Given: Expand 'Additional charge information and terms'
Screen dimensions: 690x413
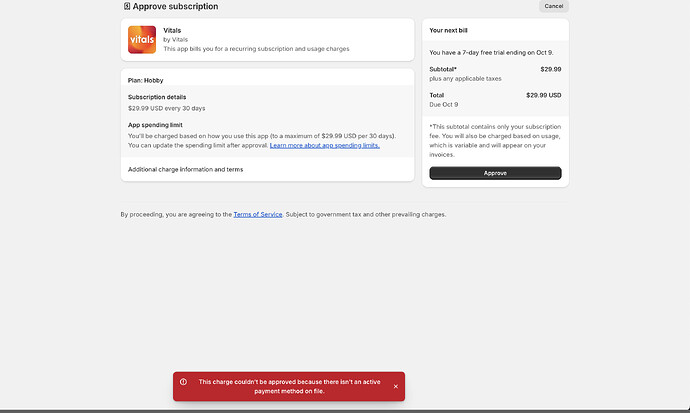Looking at the screenshot, I should tap(185, 169).
